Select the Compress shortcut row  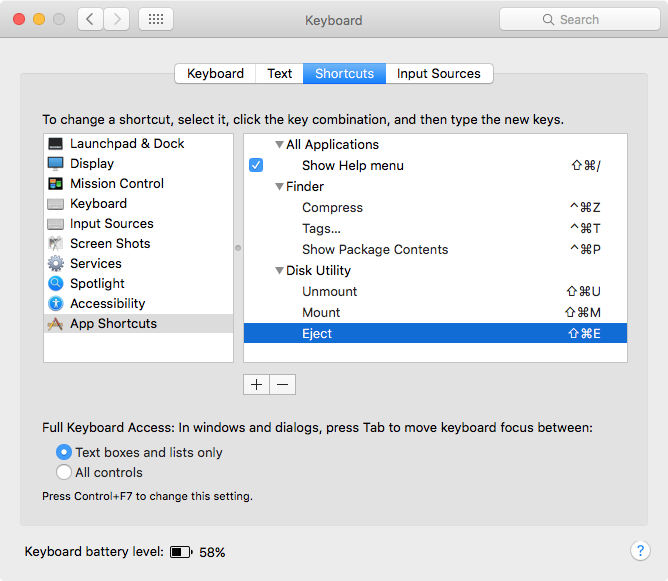tap(435, 207)
